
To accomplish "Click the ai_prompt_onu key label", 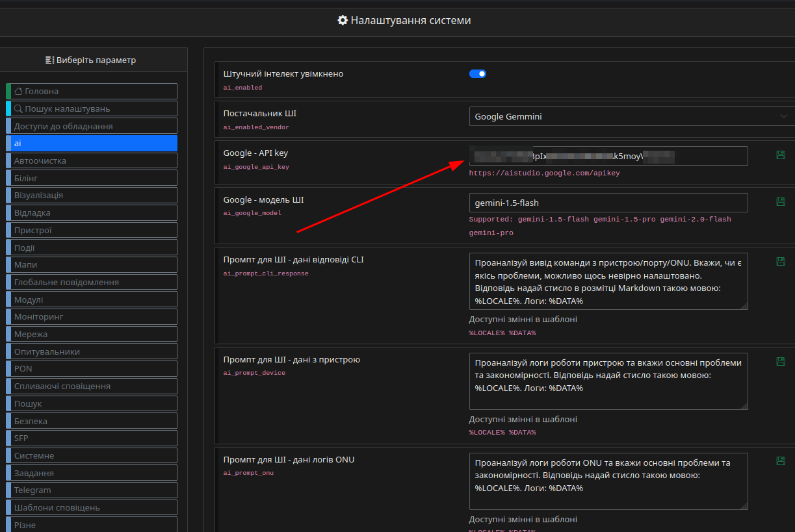I will (x=248, y=473).
